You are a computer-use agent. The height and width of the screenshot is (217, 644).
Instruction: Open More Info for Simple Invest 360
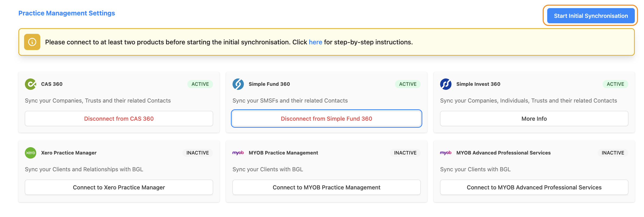point(534,119)
